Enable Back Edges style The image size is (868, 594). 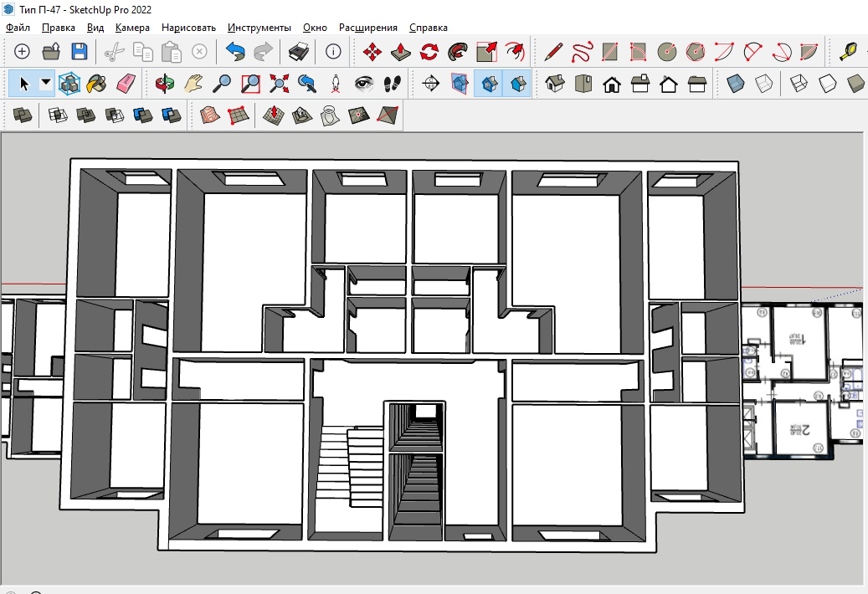point(764,84)
